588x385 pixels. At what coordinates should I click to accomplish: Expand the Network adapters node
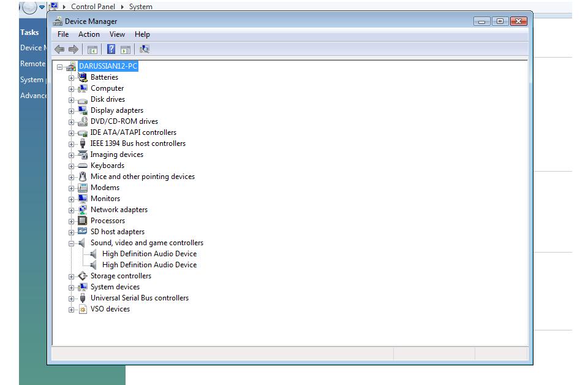pos(71,210)
